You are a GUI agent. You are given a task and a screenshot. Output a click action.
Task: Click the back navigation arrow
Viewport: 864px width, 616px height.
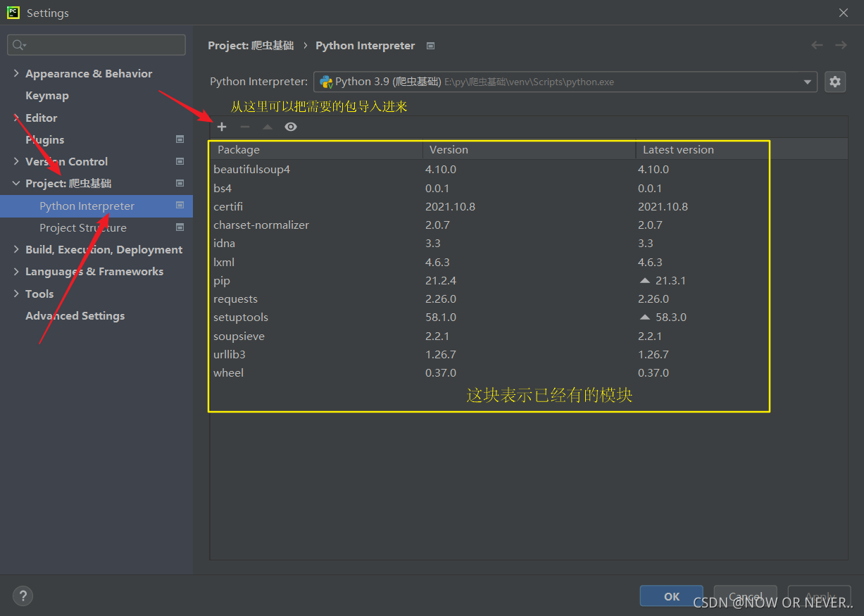click(x=817, y=45)
